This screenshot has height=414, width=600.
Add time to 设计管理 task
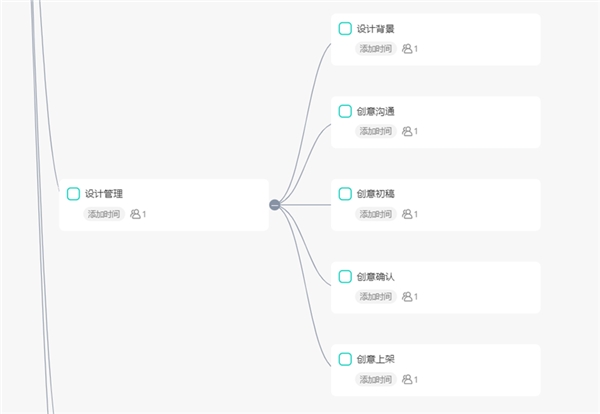[104, 214]
